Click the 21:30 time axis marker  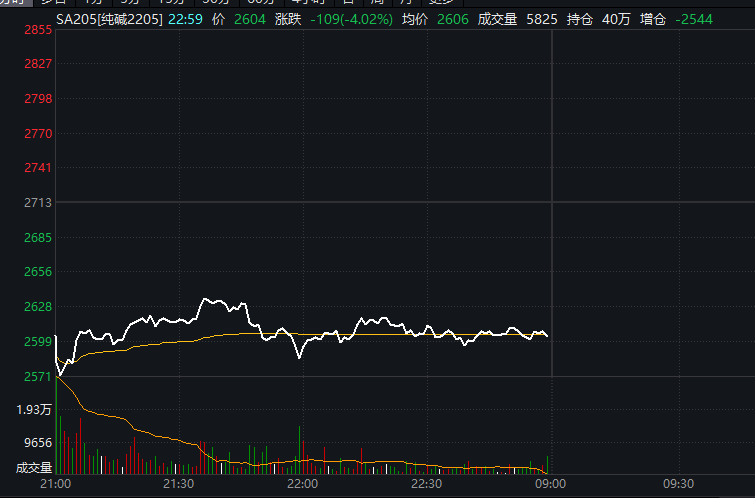coord(179,484)
